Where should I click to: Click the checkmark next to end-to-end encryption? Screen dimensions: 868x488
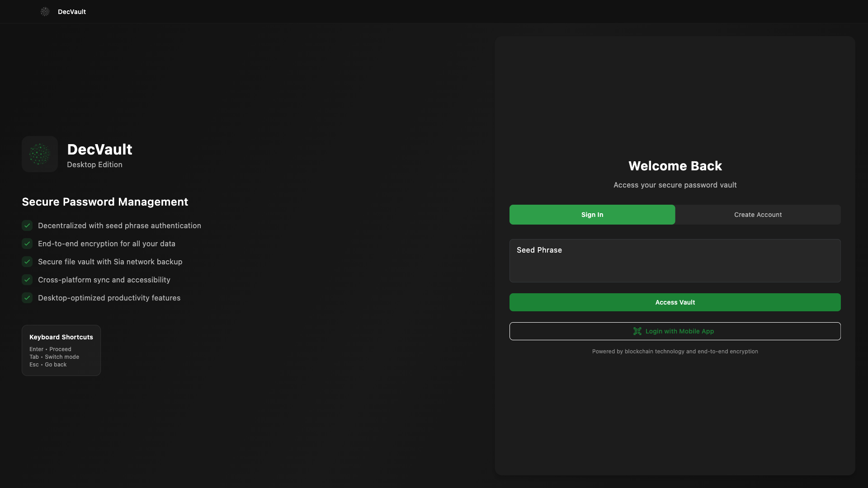(x=27, y=244)
